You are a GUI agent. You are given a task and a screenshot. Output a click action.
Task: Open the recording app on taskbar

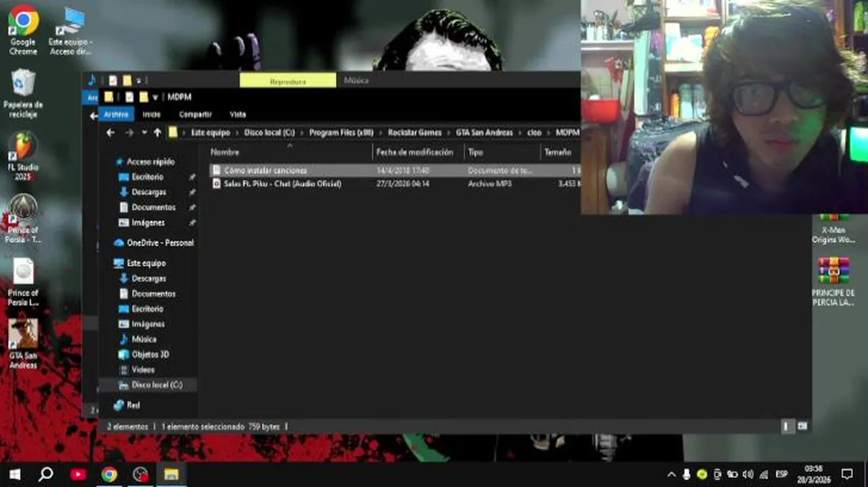141,474
